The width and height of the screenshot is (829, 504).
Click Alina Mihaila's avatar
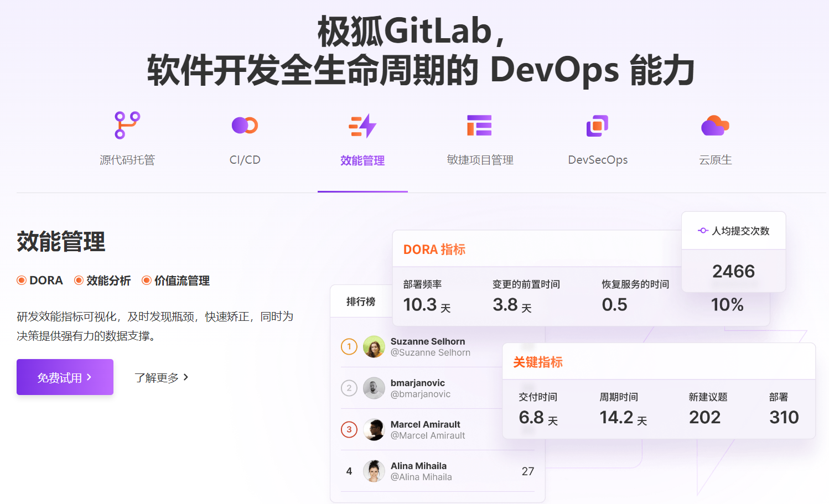pyautogui.click(x=374, y=471)
